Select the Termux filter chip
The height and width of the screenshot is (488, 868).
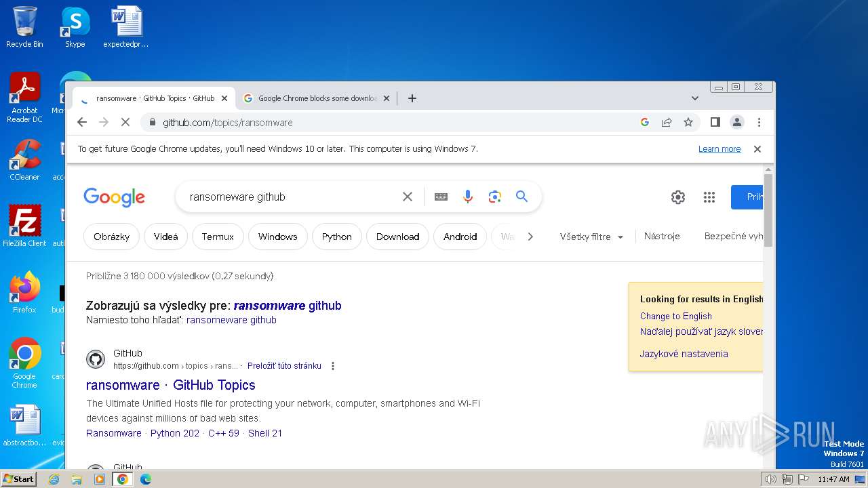click(218, 237)
